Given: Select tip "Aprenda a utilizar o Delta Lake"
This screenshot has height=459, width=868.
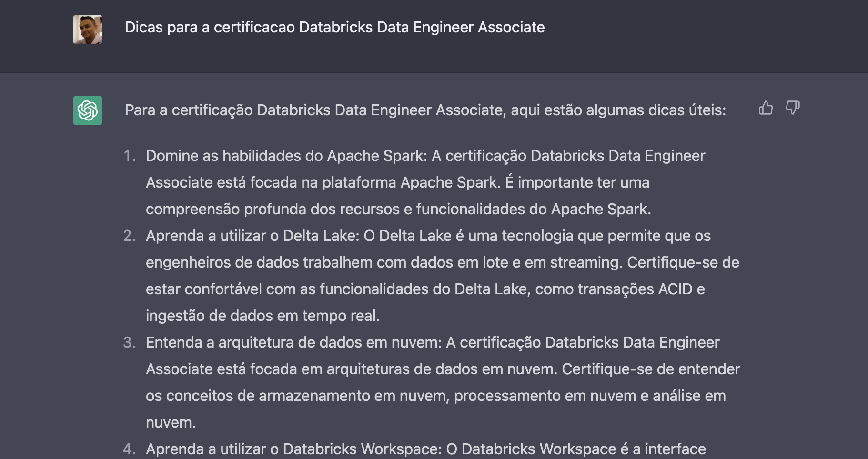Looking at the screenshot, I should coord(250,236).
